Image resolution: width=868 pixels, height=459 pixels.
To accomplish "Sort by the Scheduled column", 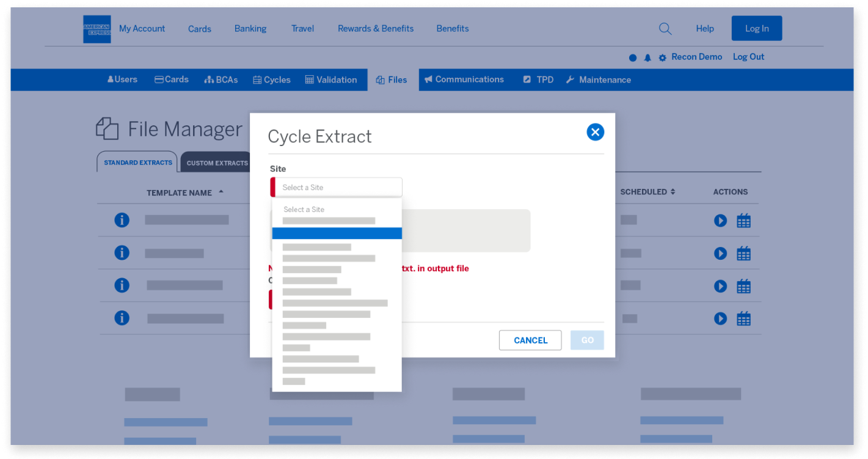I will (x=647, y=192).
